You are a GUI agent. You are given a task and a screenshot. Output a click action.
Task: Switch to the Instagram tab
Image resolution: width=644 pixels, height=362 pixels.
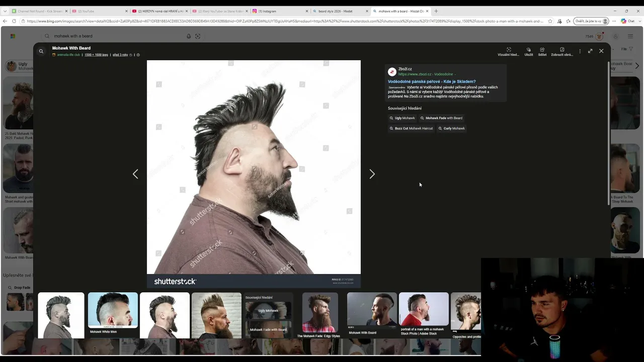280,11
